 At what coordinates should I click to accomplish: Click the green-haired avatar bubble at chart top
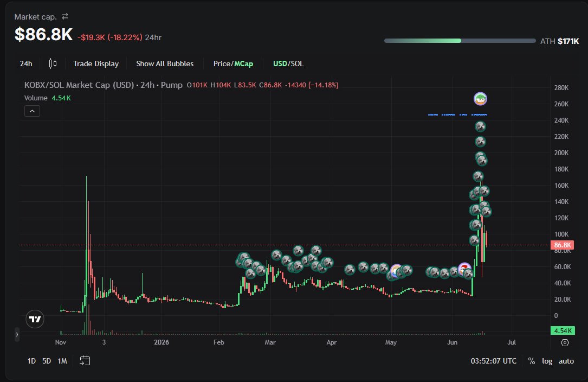tap(480, 99)
